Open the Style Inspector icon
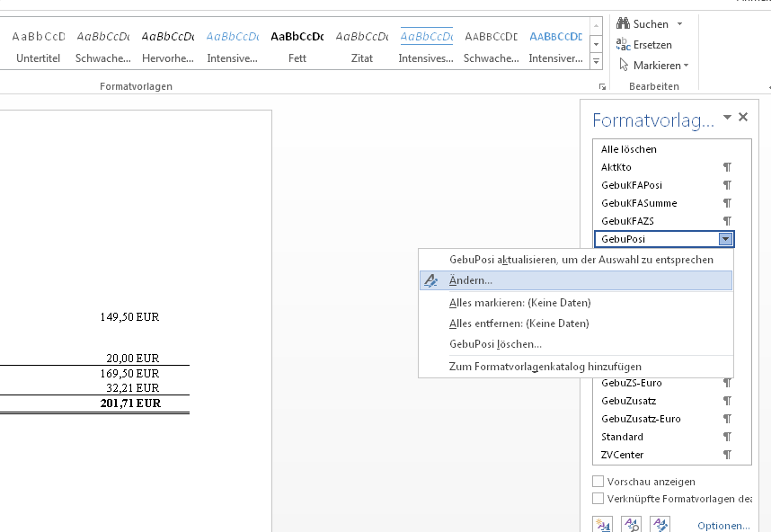771x532 pixels. coord(631,524)
